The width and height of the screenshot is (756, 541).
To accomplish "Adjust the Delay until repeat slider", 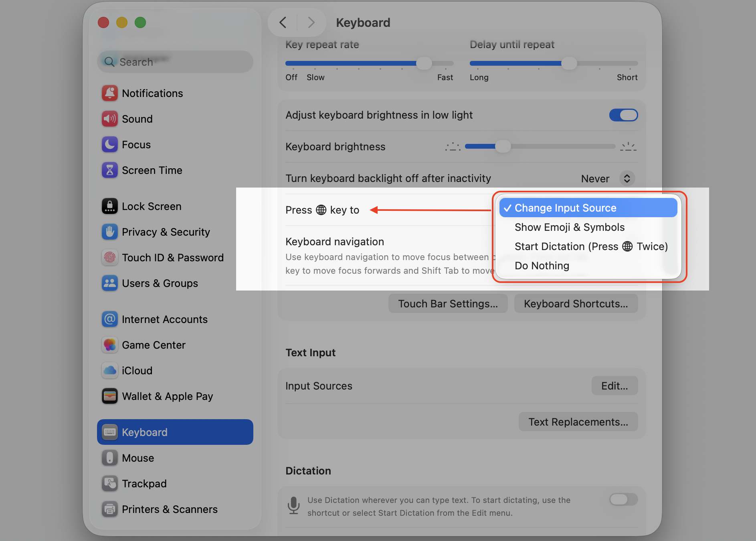I will pos(554,63).
